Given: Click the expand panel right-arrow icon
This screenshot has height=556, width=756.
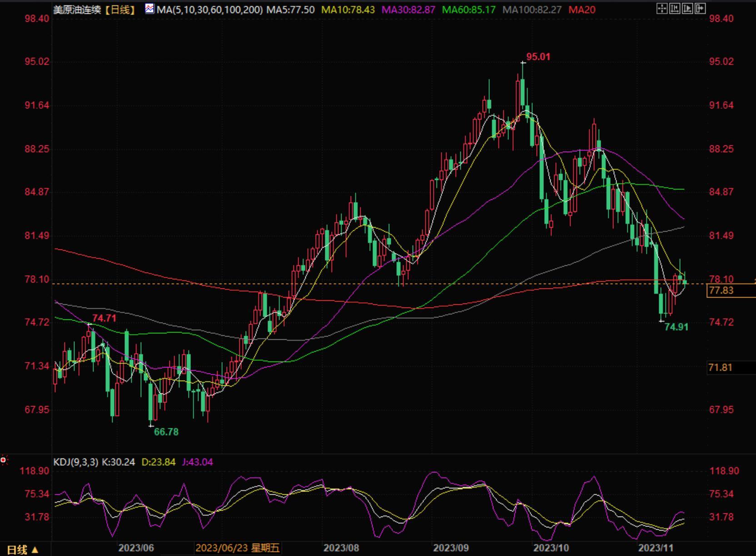Looking at the screenshot, I should click(700, 8).
